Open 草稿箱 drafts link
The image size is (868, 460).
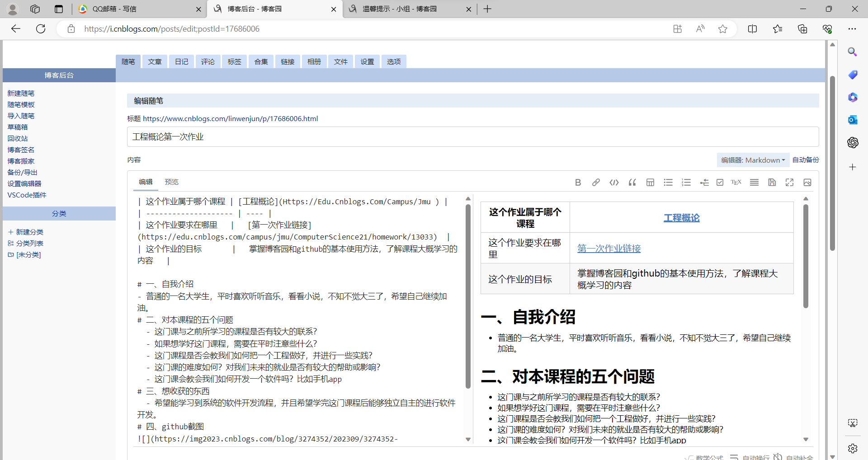coord(17,127)
